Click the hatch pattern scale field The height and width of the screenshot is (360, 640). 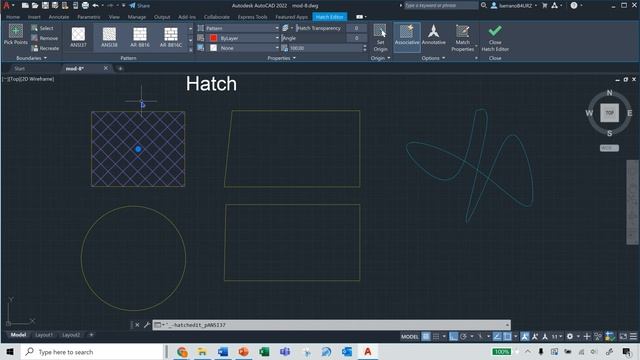(326, 48)
